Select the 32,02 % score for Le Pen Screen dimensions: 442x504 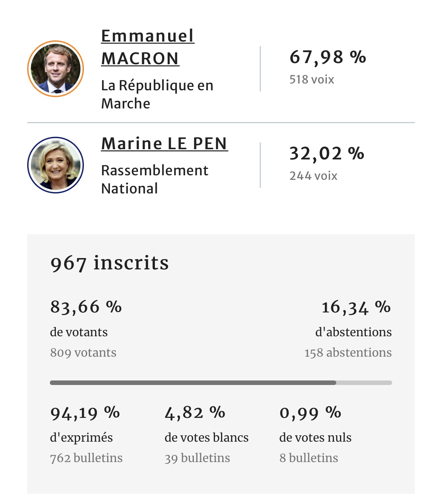coord(327,154)
